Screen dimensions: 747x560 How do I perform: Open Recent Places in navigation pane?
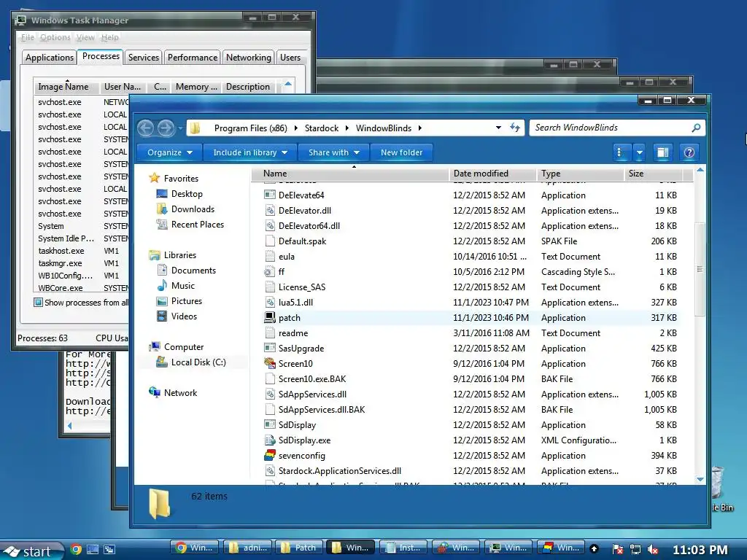pyautogui.click(x=197, y=225)
